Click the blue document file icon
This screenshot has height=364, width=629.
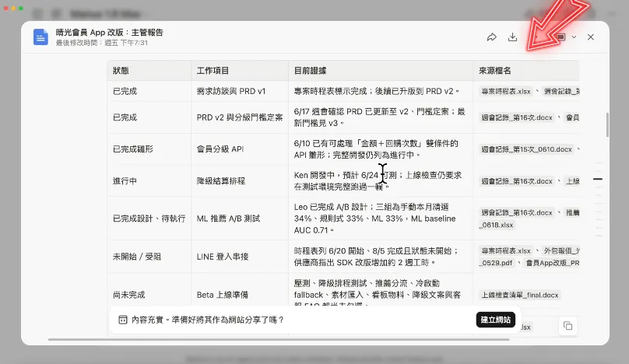(40, 37)
